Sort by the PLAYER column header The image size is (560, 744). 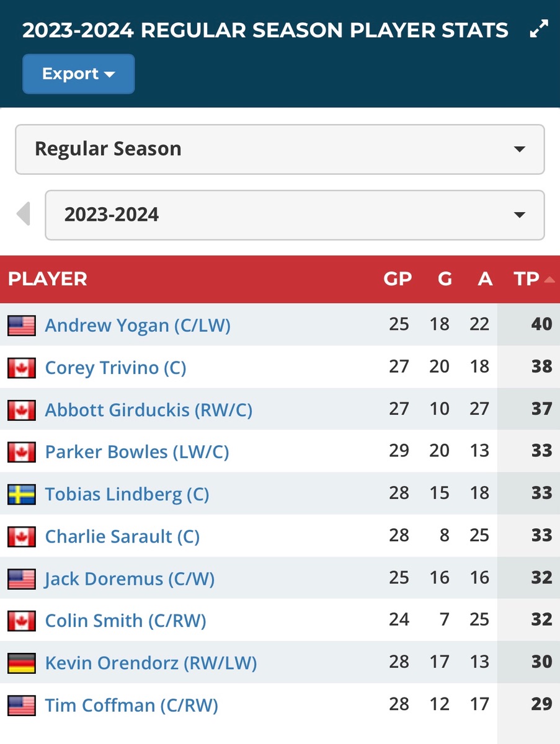(x=48, y=279)
